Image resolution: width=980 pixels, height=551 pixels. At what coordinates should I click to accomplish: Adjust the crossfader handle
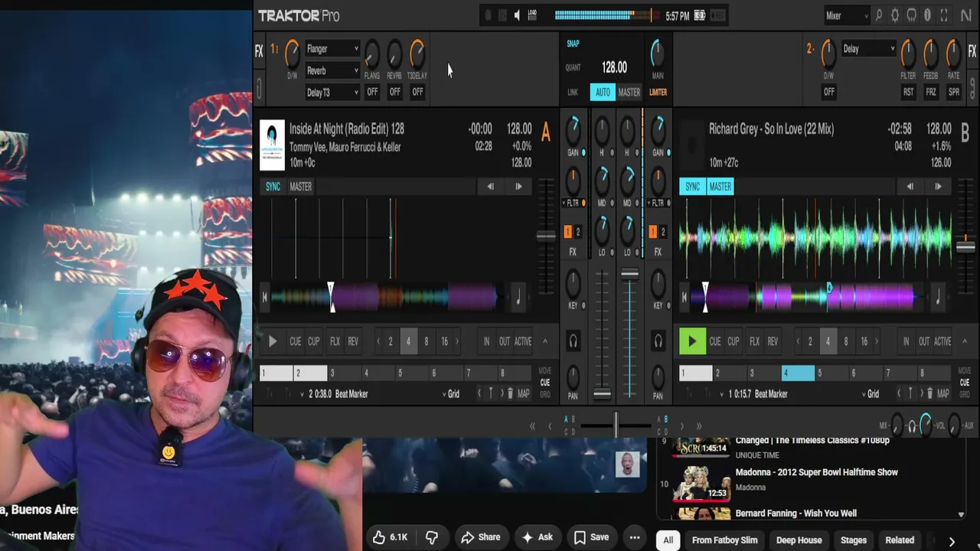pyautogui.click(x=616, y=425)
